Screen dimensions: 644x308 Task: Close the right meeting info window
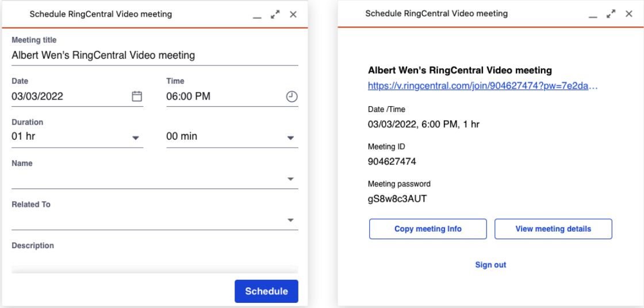629,14
